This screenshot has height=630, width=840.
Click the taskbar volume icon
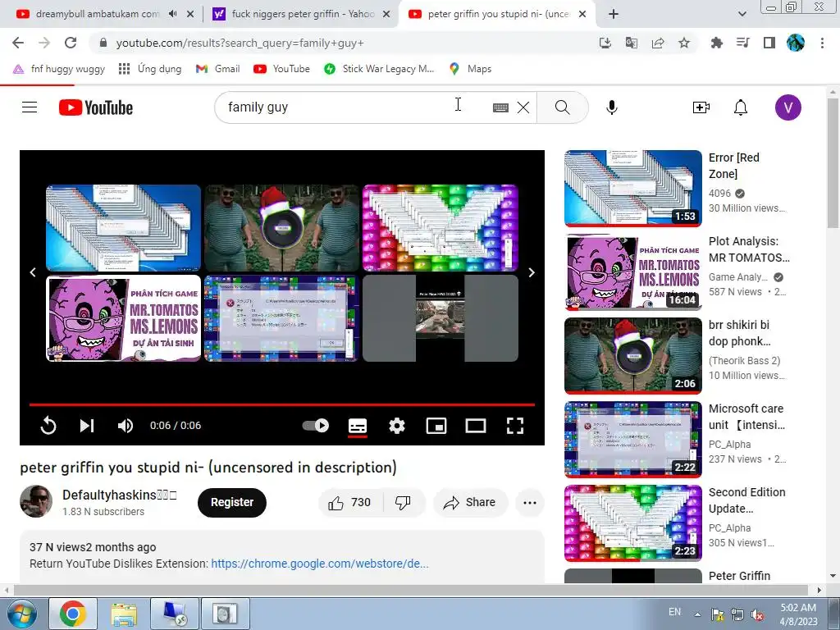[x=757, y=614]
